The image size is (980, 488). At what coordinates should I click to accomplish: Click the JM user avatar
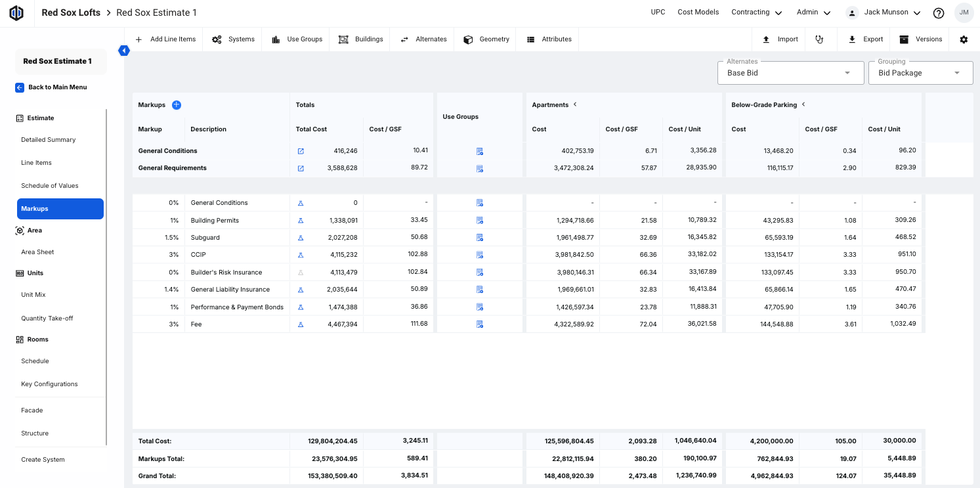964,12
